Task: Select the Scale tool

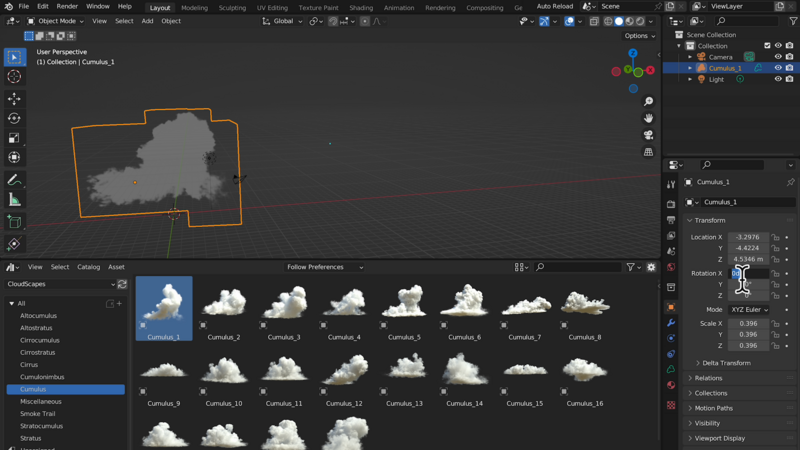Action: (x=14, y=138)
